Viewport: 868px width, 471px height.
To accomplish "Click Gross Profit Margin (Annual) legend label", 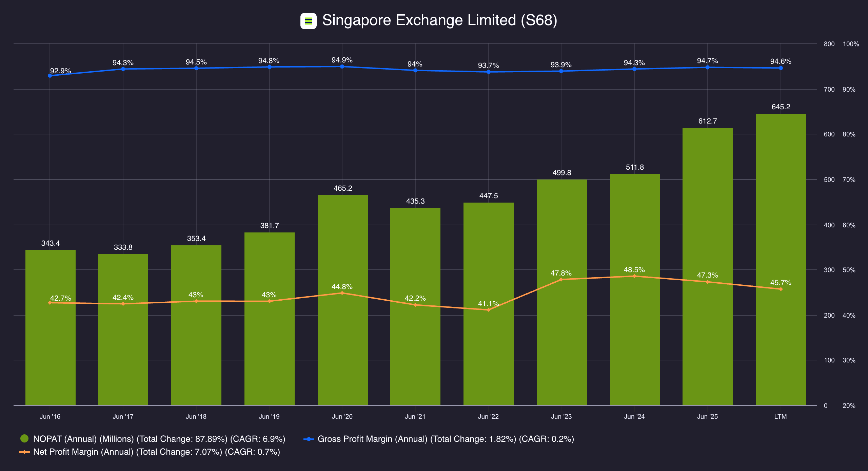I will pyautogui.click(x=446, y=439).
